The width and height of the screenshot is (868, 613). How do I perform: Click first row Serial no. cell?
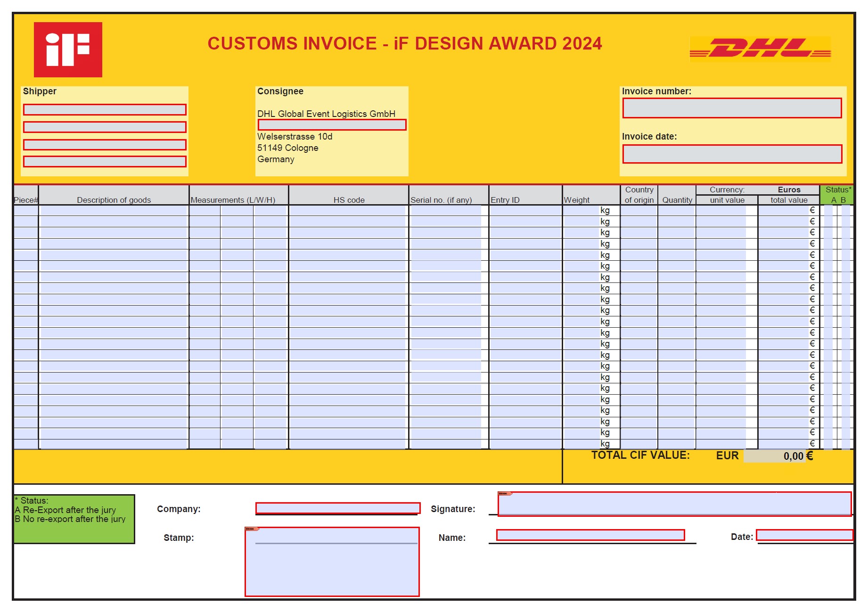click(446, 210)
